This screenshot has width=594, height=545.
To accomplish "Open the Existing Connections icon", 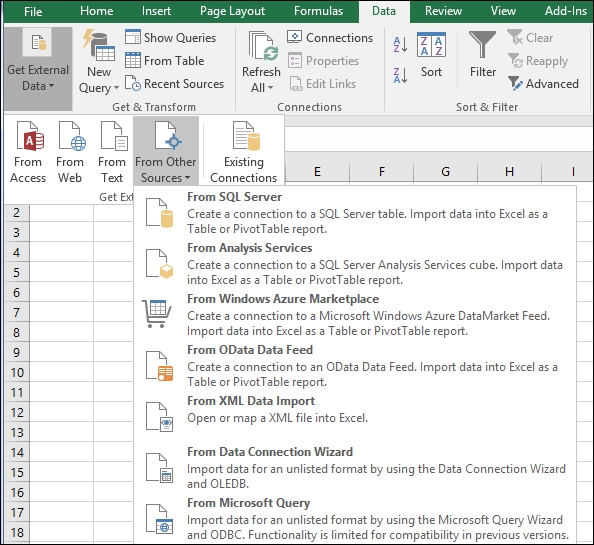I will [x=246, y=136].
